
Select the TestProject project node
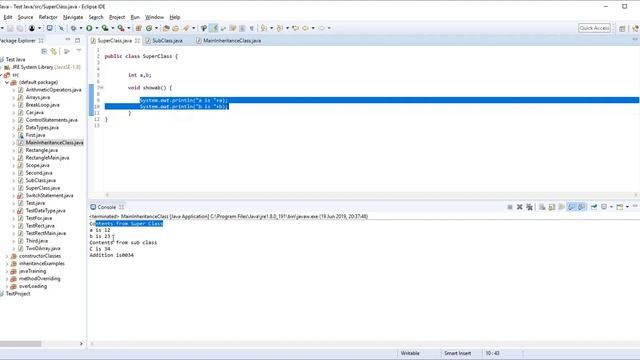coord(18,294)
